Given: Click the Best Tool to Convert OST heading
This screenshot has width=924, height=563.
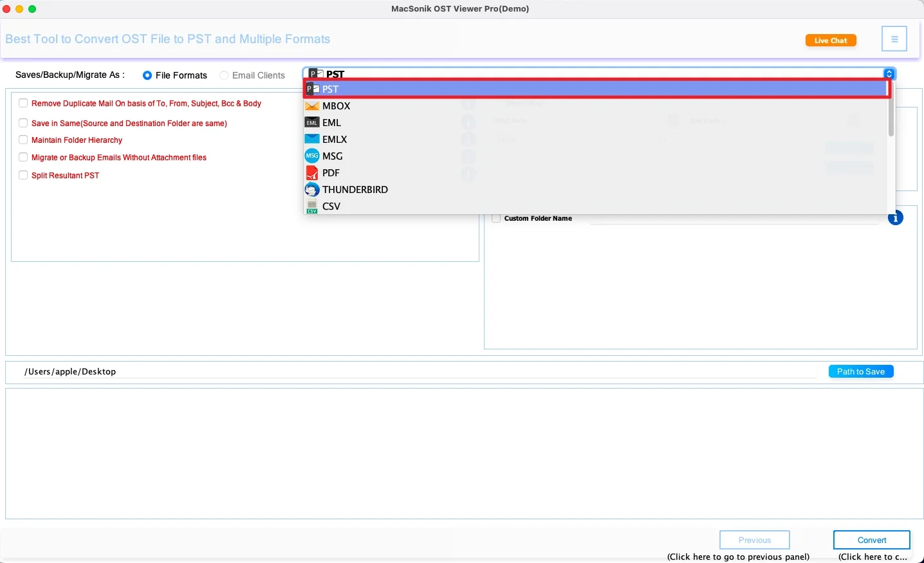Looking at the screenshot, I should coord(168,39).
